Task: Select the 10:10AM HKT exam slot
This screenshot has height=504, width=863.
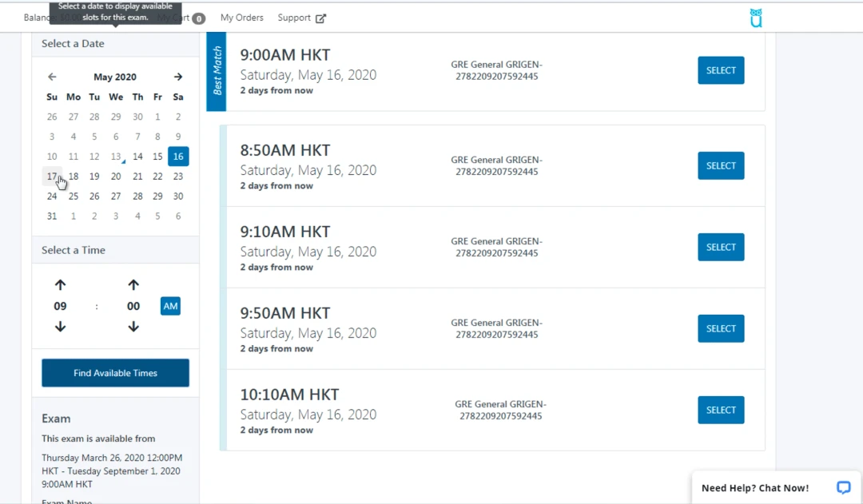Action: point(721,410)
